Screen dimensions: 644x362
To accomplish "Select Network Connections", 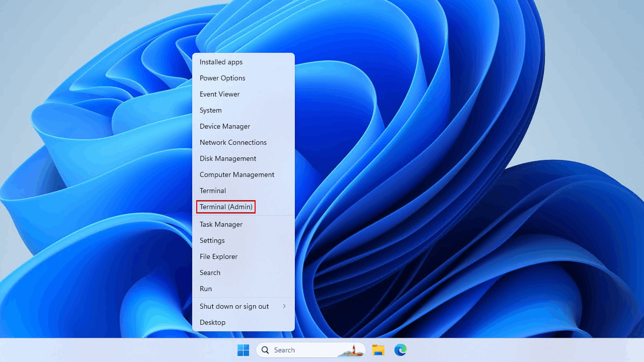I will 233,142.
